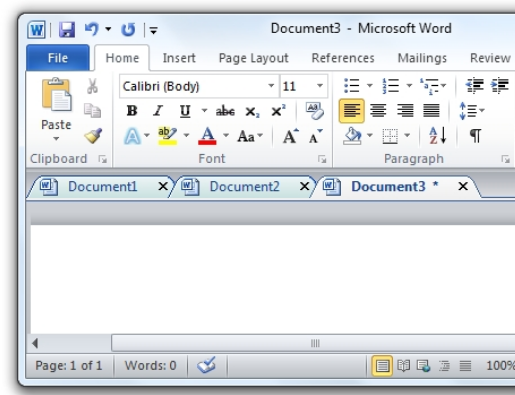Click the Cut scissors icon
The height and width of the screenshot is (395, 515).
(92, 86)
